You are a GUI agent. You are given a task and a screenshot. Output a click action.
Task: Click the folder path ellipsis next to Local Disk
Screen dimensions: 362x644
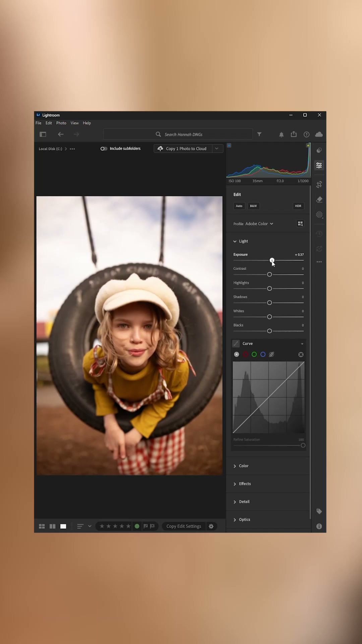(72, 149)
